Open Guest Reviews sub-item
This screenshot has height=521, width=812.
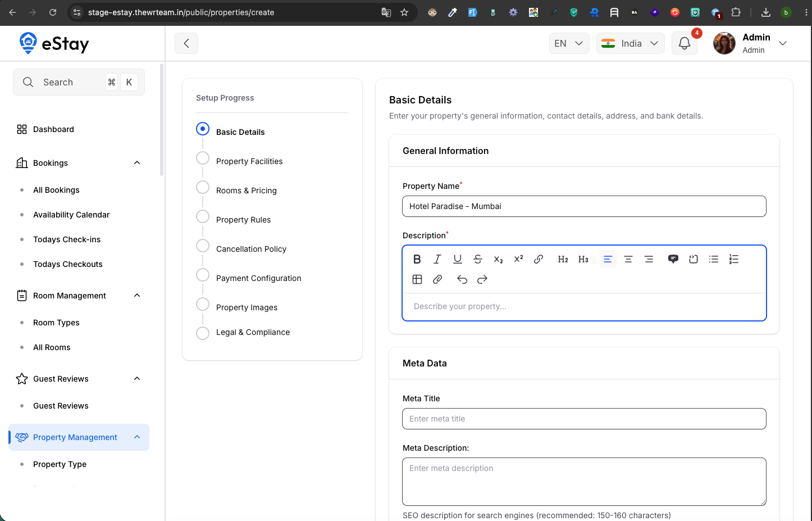(61, 406)
